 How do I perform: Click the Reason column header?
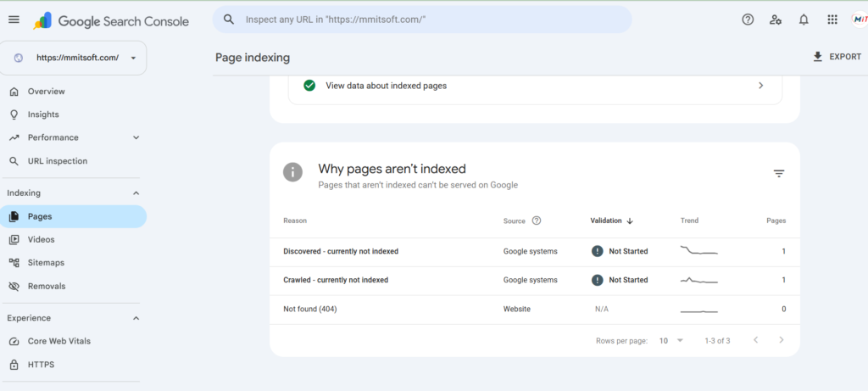click(295, 221)
